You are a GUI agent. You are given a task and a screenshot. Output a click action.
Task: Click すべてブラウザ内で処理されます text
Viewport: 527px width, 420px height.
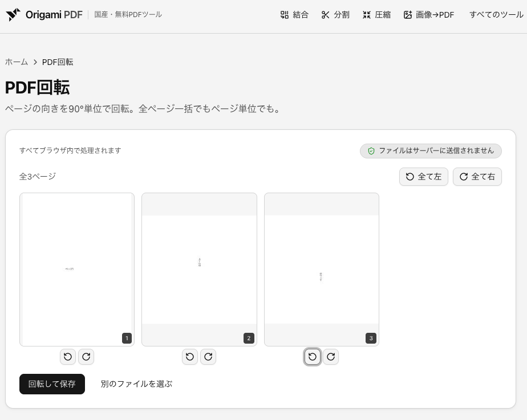pyautogui.click(x=70, y=150)
